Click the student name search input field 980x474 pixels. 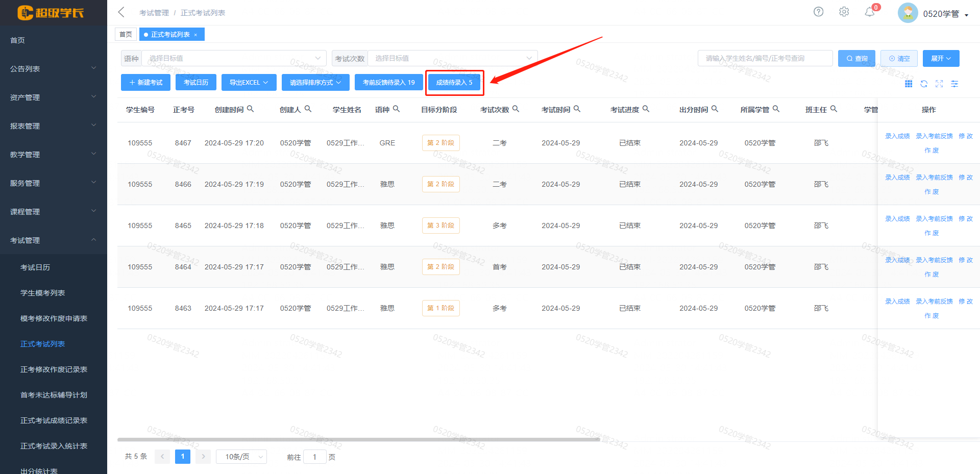click(x=765, y=58)
